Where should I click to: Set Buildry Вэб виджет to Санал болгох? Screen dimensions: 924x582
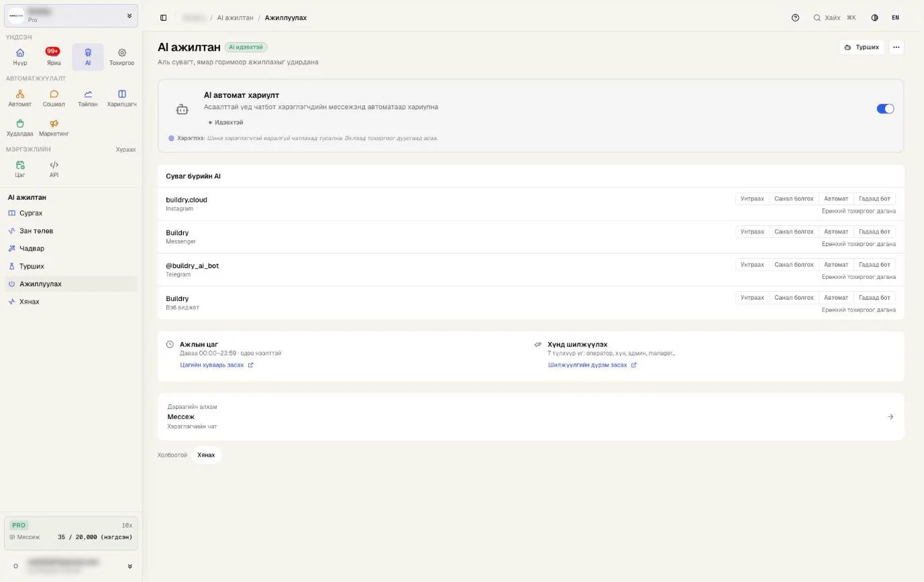pos(794,297)
